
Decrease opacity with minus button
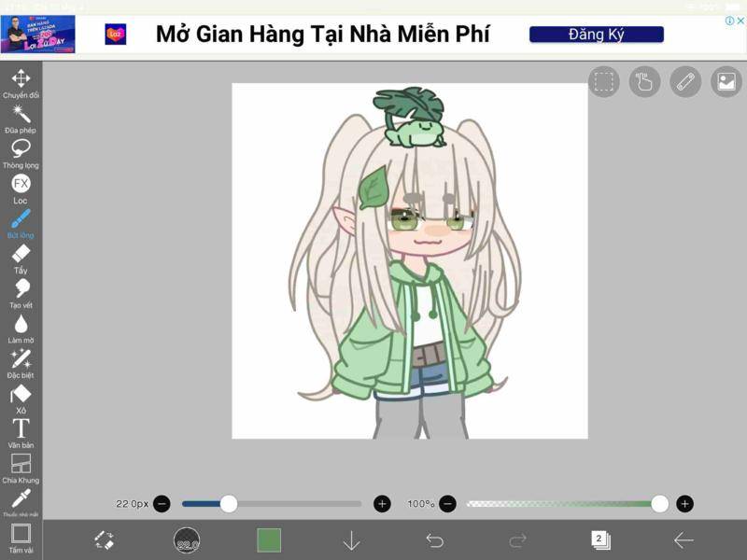tap(447, 504)
